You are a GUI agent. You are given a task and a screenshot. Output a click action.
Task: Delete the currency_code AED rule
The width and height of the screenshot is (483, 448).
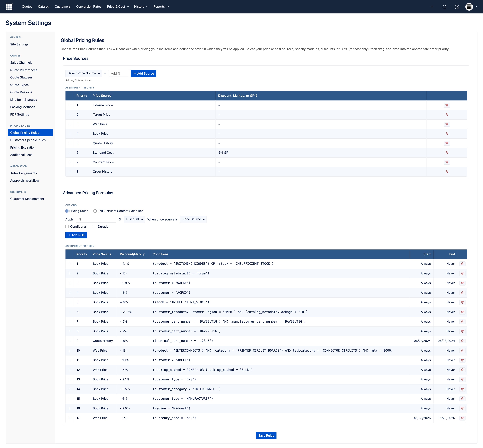point(462,418)
